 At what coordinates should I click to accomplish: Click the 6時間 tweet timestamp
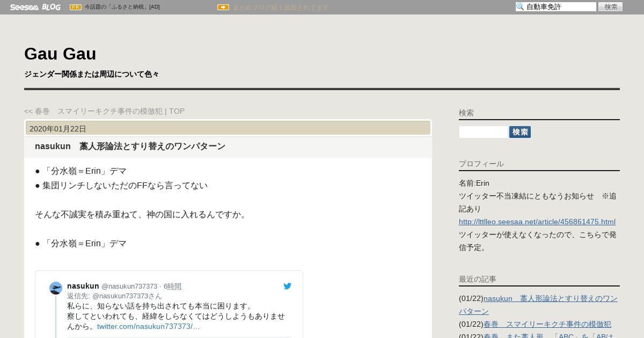click(x=172, y=286)
